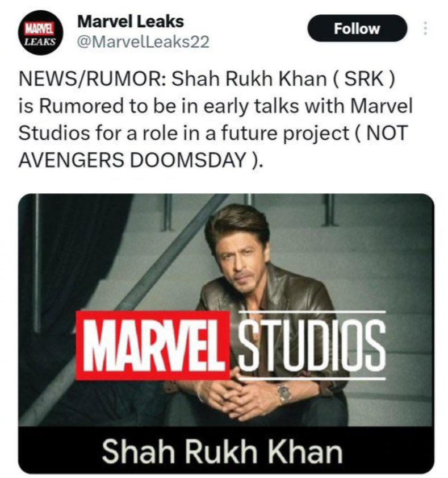448x478 pixels.
Task: Open the three-dot more options menu
Action: pos(426,28)
